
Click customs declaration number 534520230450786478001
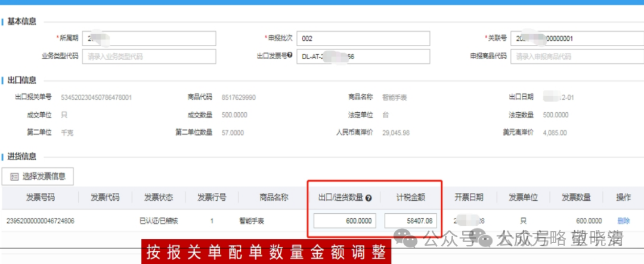click(96, 97)
